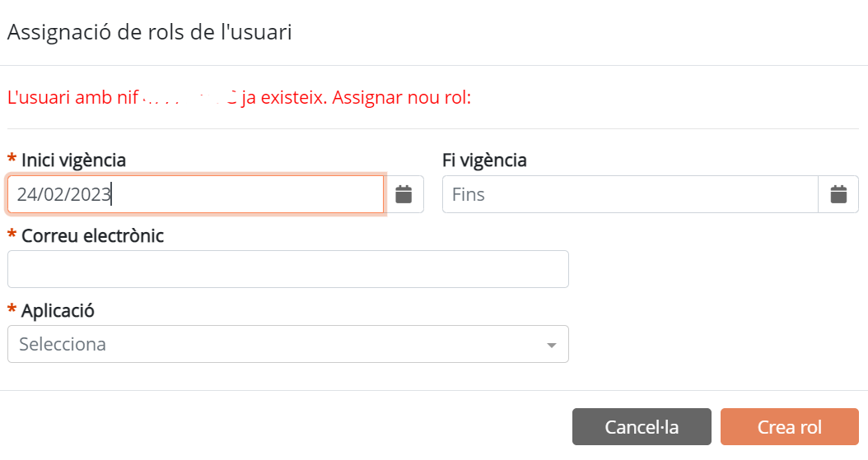Click the 'Correu electrònic' label
The height and width of the screenshot is (460, 868).
click(x=92, y=236)
